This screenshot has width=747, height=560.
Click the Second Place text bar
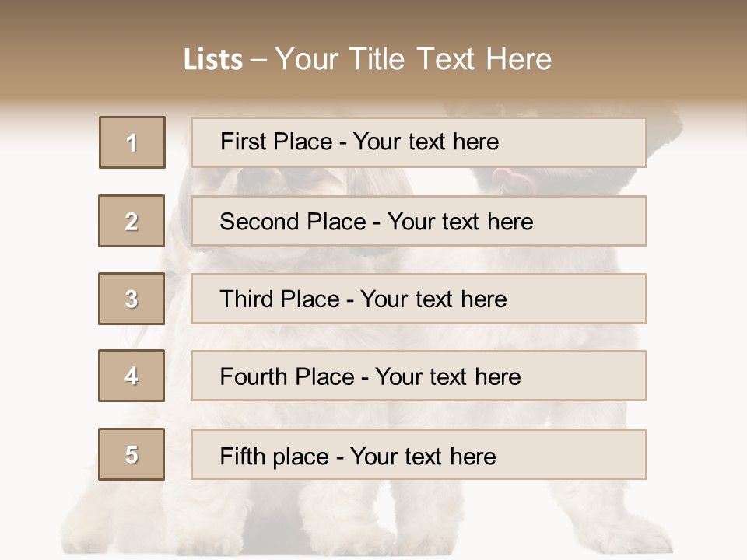[419, 221]
